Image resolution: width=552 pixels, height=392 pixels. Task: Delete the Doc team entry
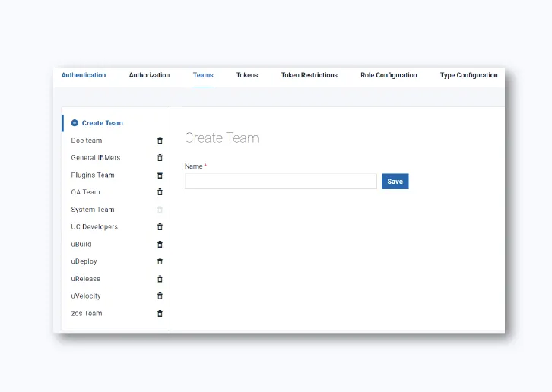(x=160, y=141)
